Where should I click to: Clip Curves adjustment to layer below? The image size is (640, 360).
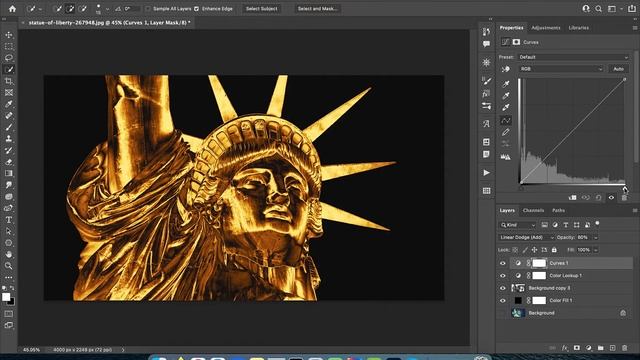[x=573, y=198]
